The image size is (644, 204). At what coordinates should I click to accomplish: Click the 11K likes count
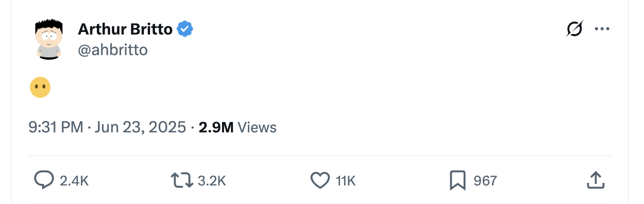point(346,181)
